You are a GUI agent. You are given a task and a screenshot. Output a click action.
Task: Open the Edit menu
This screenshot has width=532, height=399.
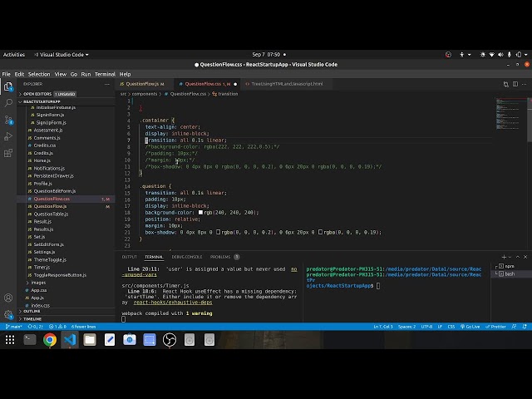19,74
